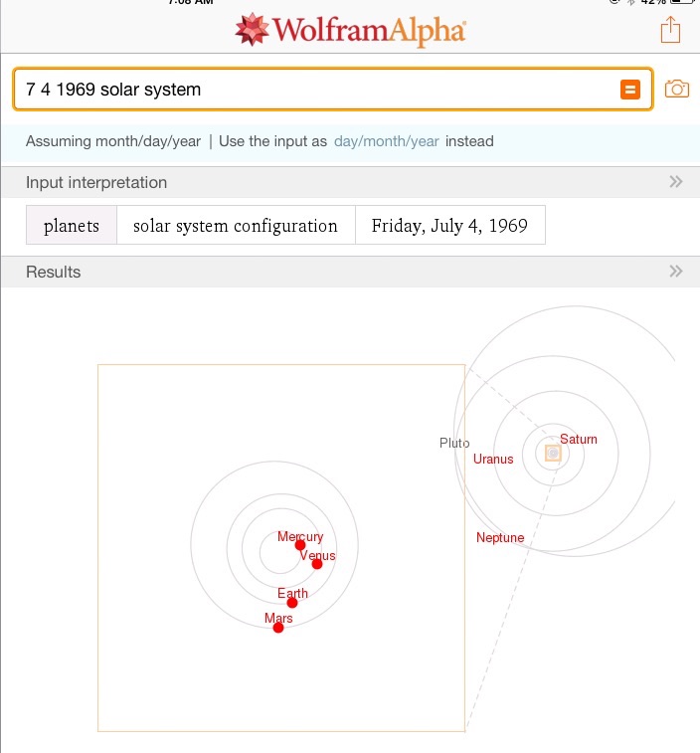
Task: Click the small inner-system square thumbnail
Action: pyautogui.click(x=553, y=453)
